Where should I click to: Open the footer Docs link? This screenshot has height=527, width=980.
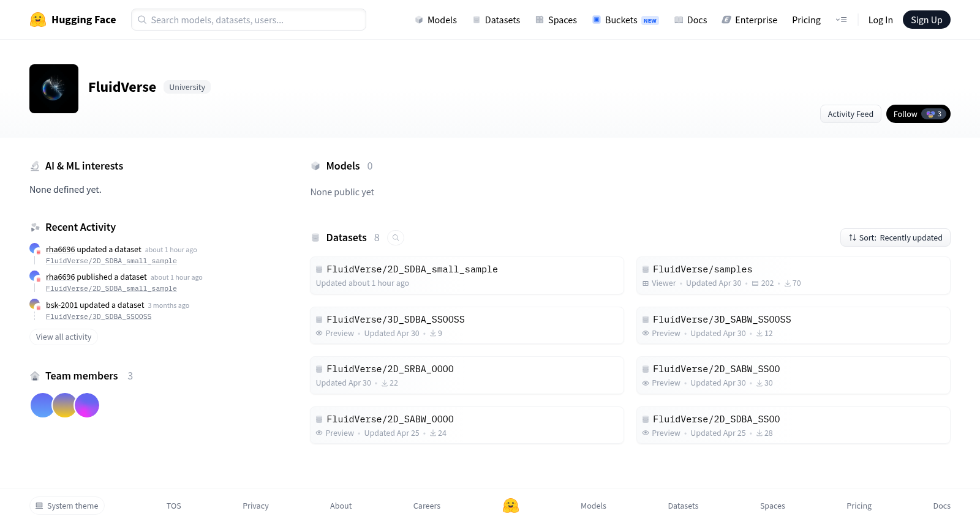(941, 506)
